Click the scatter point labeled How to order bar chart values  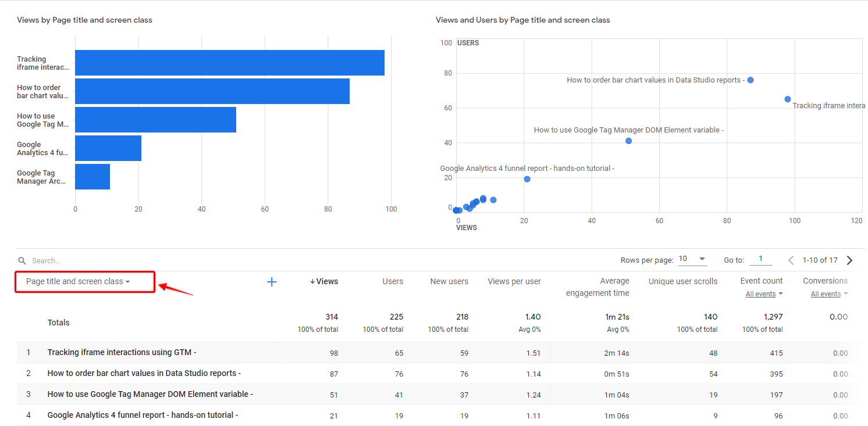click(750, 80)
